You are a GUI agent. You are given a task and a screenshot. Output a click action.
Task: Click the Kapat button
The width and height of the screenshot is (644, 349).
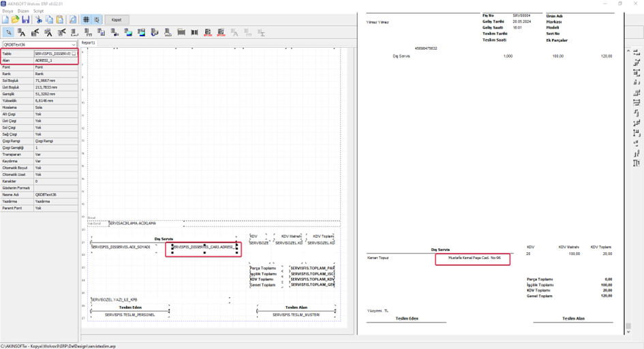pyautogui.click(x=117, y=20)
